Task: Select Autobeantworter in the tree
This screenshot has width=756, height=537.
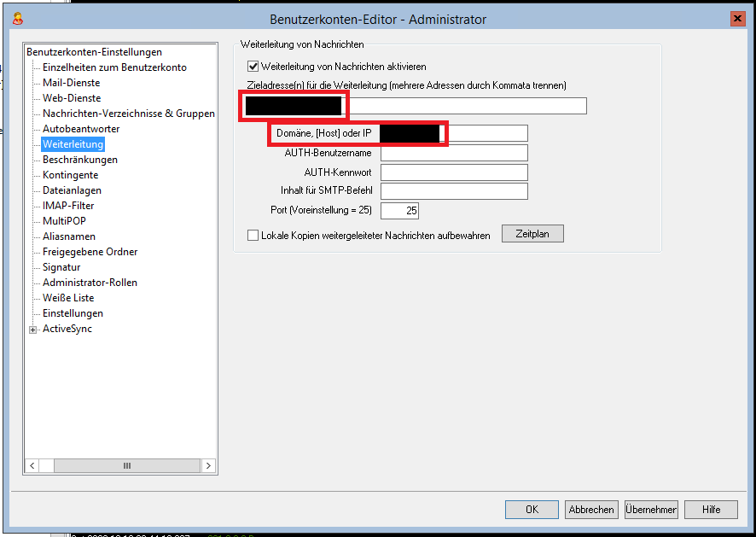Action: tap(81, 129)
